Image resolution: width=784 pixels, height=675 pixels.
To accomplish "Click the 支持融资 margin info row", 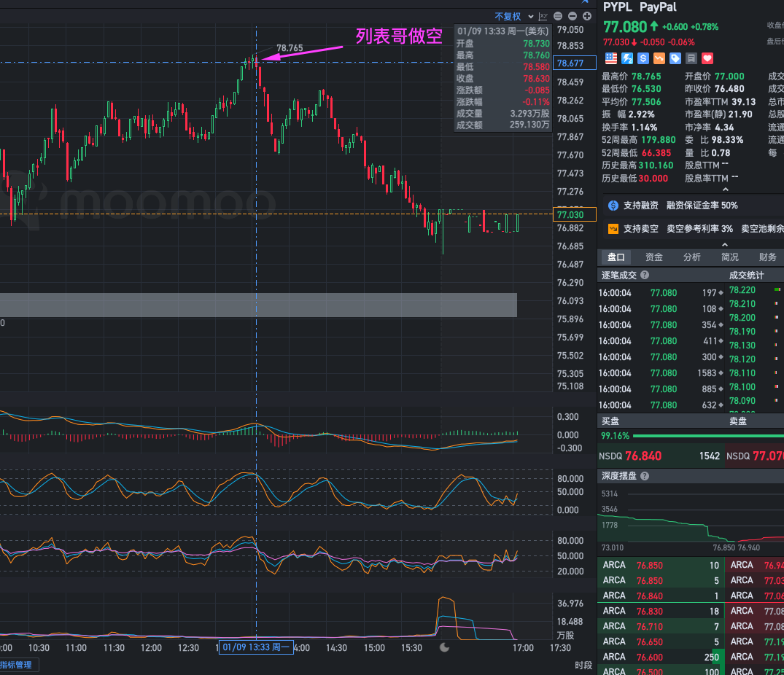I will (693, 206).
